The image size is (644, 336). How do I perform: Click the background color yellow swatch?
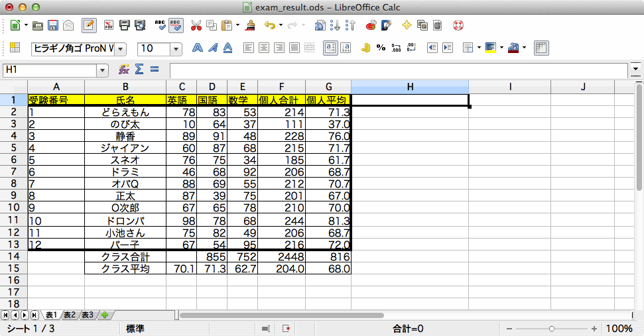(490, 48)
